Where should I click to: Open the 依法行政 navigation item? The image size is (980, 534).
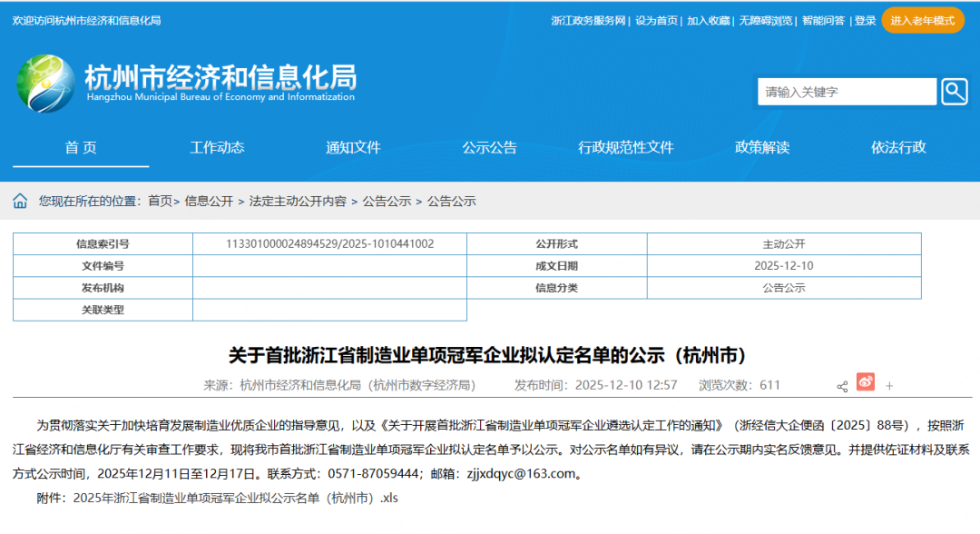tap(898, 147)
